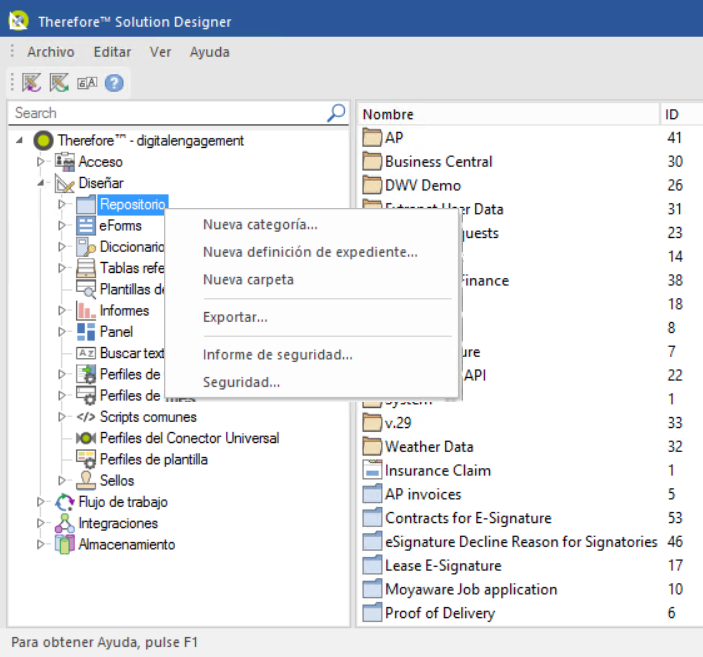Select eSignature Decline Reason for Signatories row
This screenshot has width=703, height=657.
531,542
